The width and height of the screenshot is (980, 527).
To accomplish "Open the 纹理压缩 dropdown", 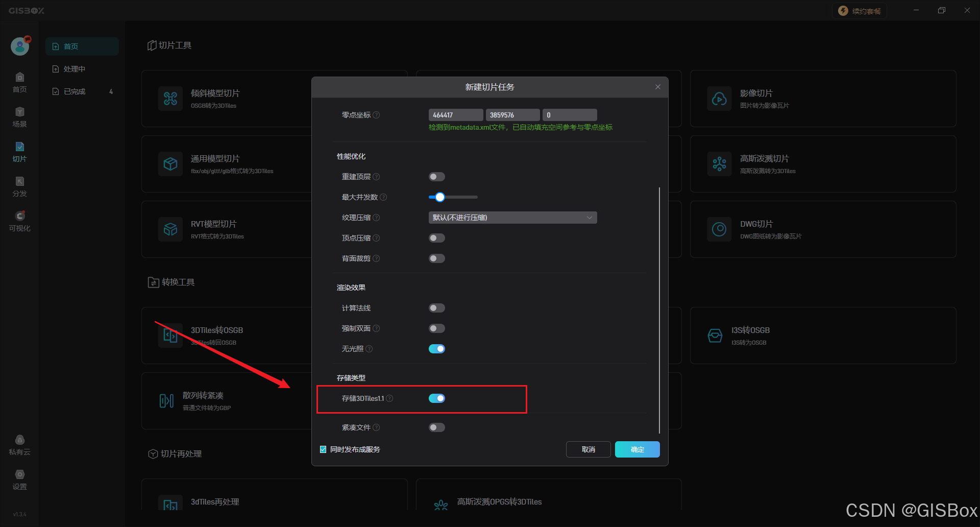I will tap(512, 218).
